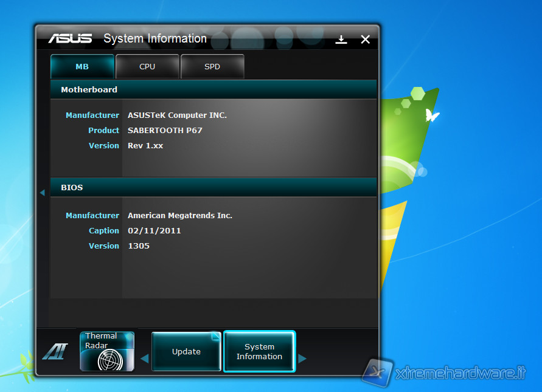The height and width of the screenshot is (392, 542).
Task: Click the BIOS caption date 02/11/2011
Action: [x=155, y=231]
